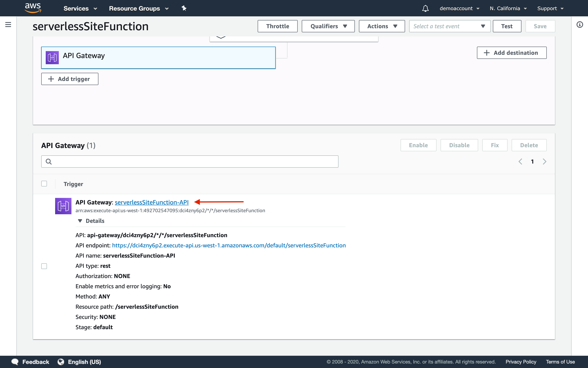The width and height of the screenshot is (588, 368).
Task: Click the Authorization: NONE line
Action: coord(103,276)
